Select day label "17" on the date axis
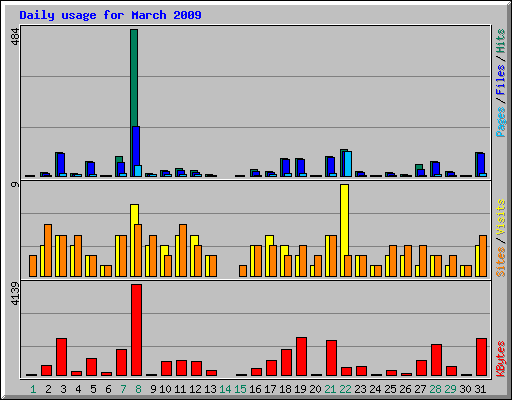The height and width of the screenshot is (400, 512). click(270, 389)
